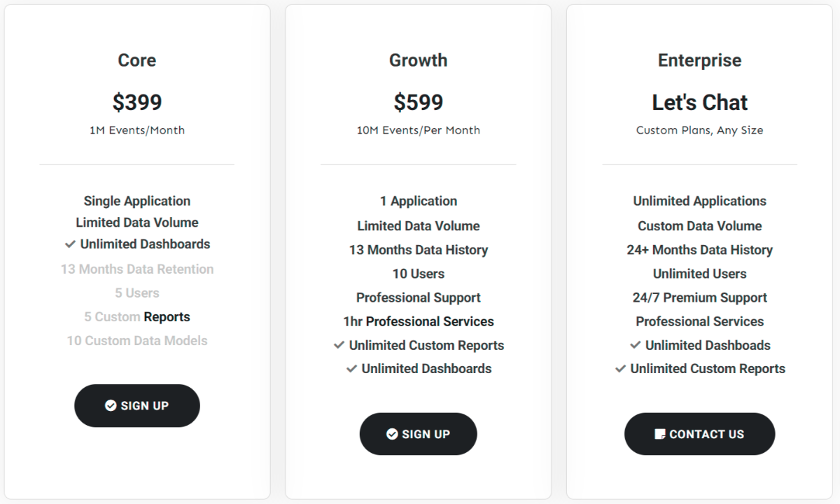Sign up for the Growth plan
The height and width of the screenshot is (504, 840).
419,434
